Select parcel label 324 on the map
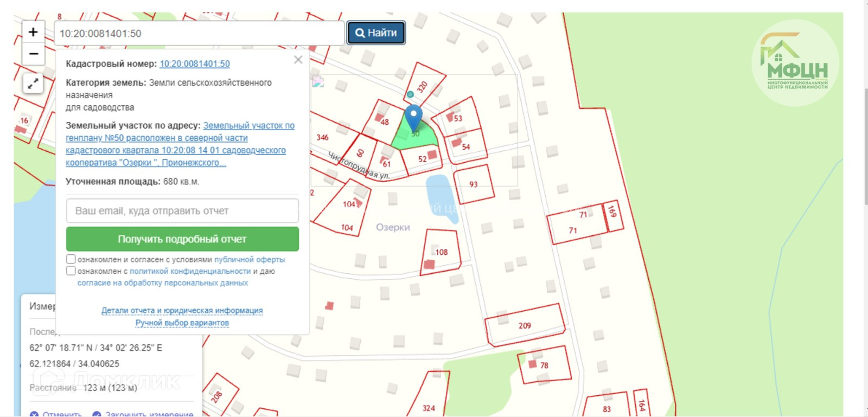The image size is (868, 417). (429, 408)
